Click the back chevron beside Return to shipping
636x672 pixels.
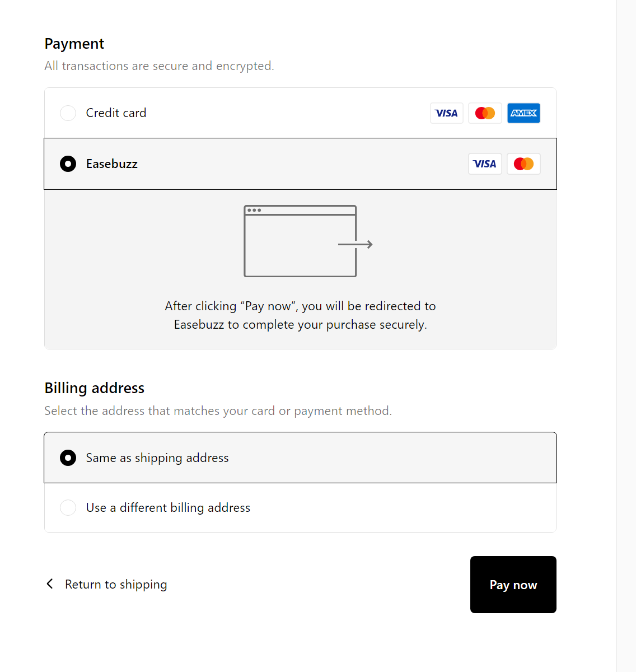coord(50,584)
